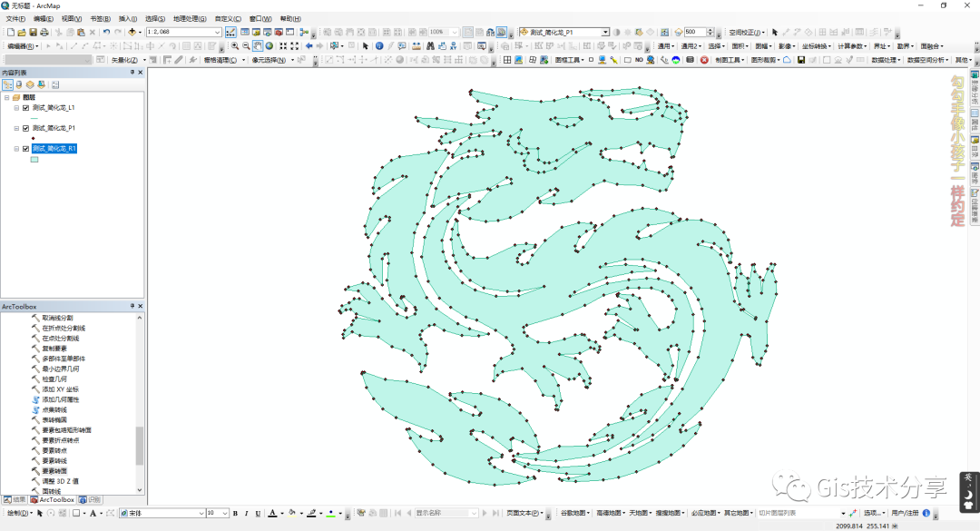Uncheck the 测试_简化龙_L1 layer visibility

pos(25,108)
